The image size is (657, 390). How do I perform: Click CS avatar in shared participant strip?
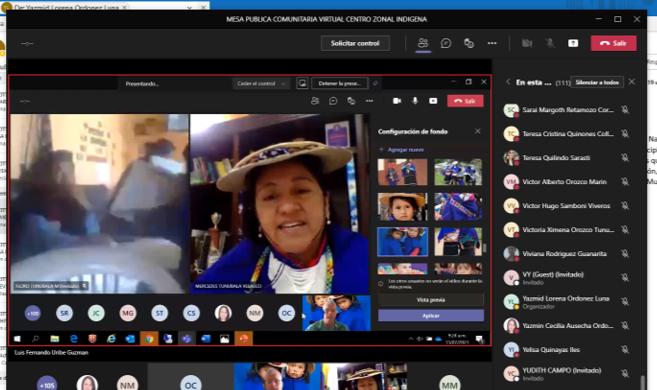point(191,313)
